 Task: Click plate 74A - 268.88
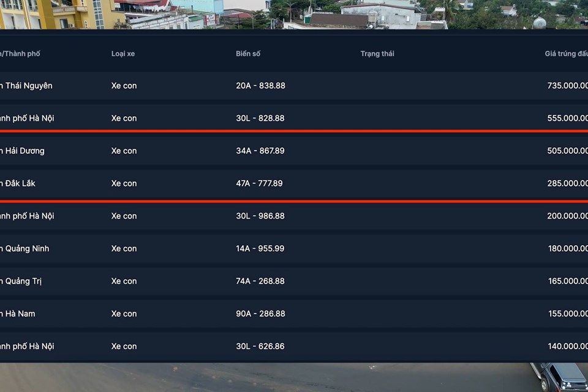[260, 281]
